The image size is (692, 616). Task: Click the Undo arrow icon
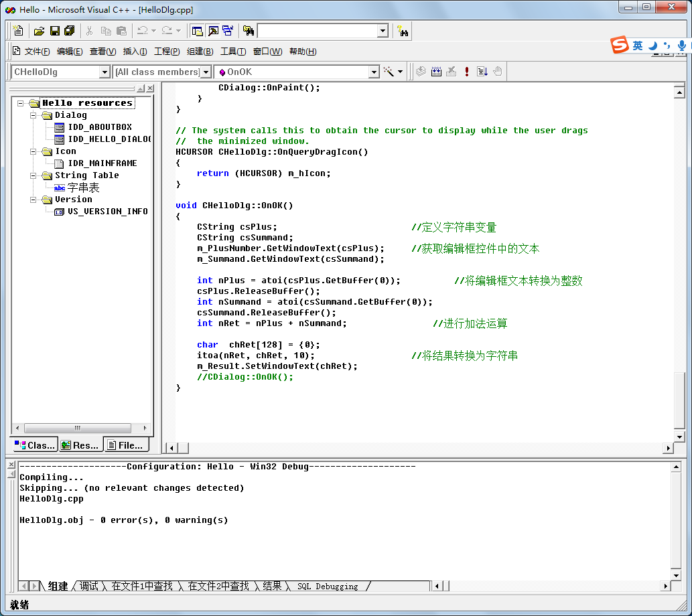coord(142,31)
